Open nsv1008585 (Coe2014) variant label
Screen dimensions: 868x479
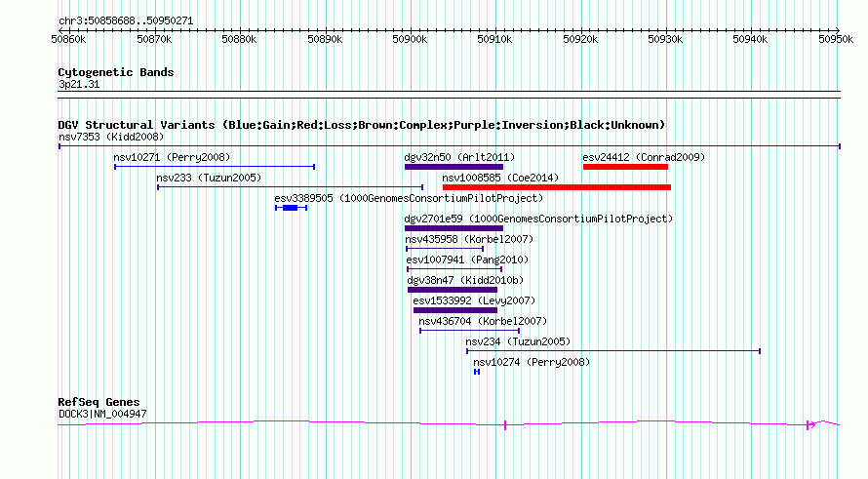tap(500, 178)
